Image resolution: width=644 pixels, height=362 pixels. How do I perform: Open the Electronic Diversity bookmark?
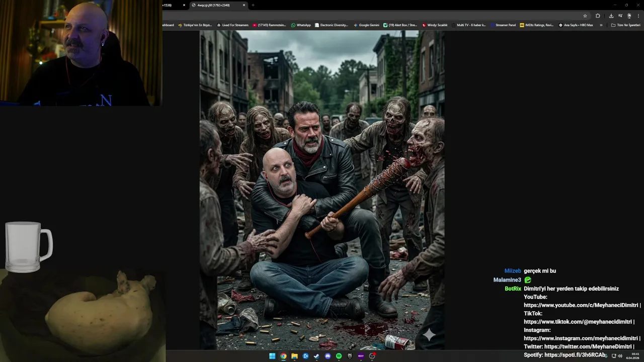[x=332, y=25]
